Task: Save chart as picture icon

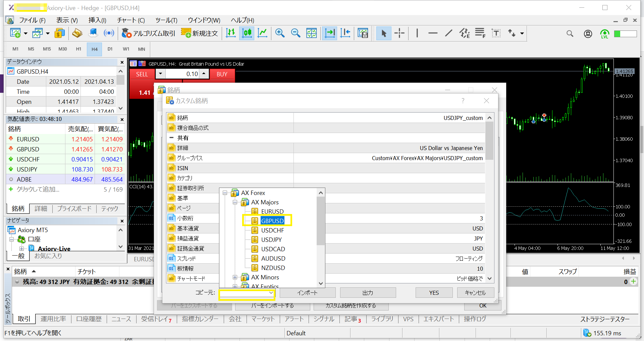Action: click(363, 33)
